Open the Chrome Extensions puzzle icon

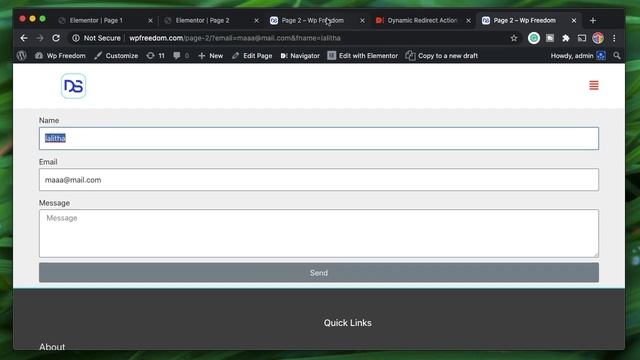click(566, 38)
